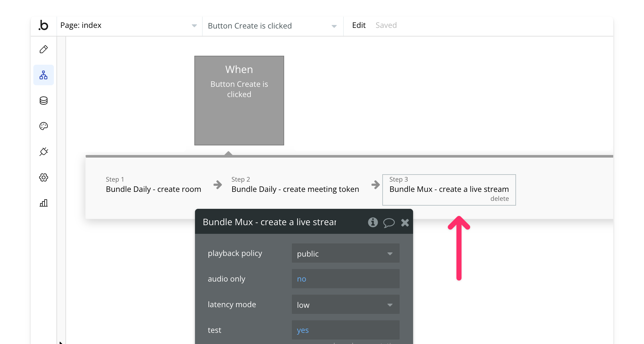Open the Logs bar chart icon

point(44,203)
